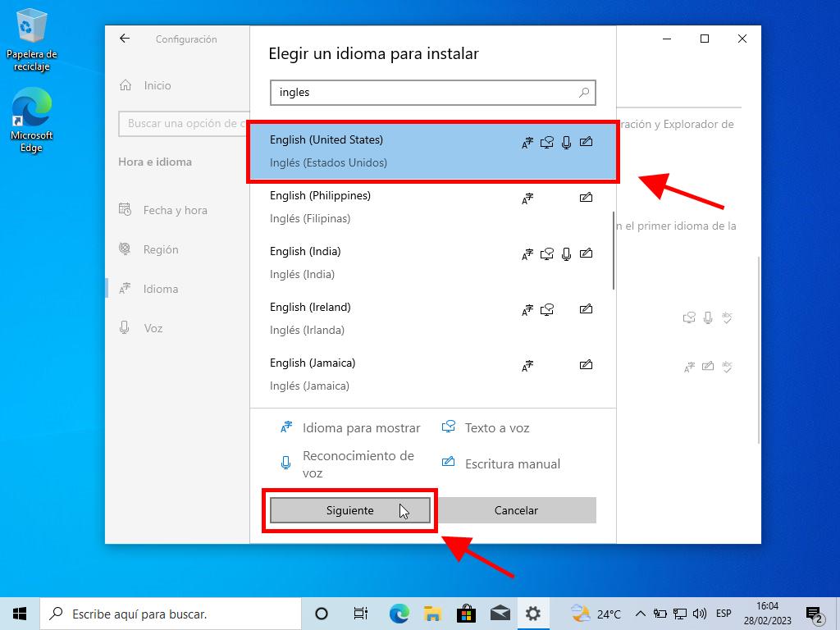Click the Cancelar button
The image size is (840, 630).
[x=516, y=510]
